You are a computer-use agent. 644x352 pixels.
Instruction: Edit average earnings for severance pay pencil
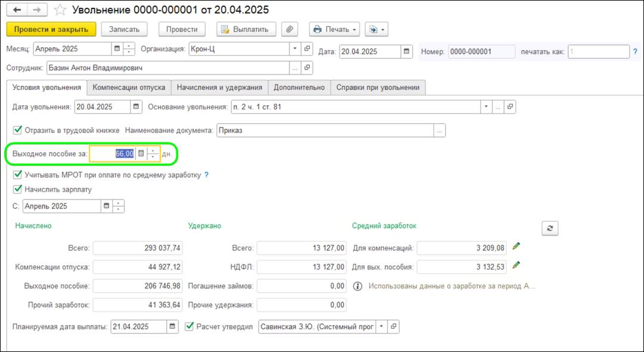click(517, 265)
